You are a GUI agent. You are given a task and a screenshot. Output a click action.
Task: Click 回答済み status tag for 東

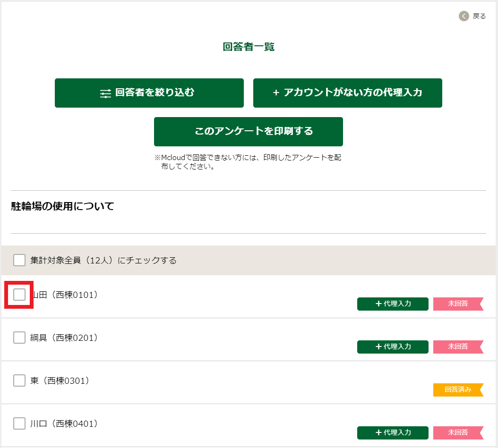point(458,390)
